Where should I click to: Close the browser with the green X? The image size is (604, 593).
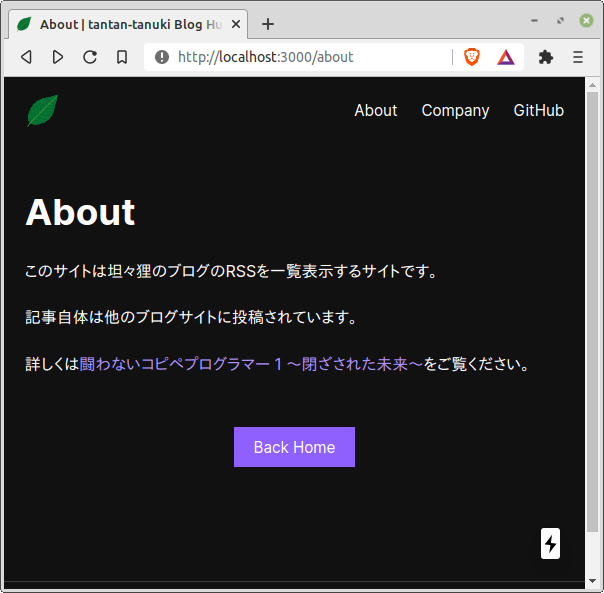pyautogui.click(x=586, y=20)
